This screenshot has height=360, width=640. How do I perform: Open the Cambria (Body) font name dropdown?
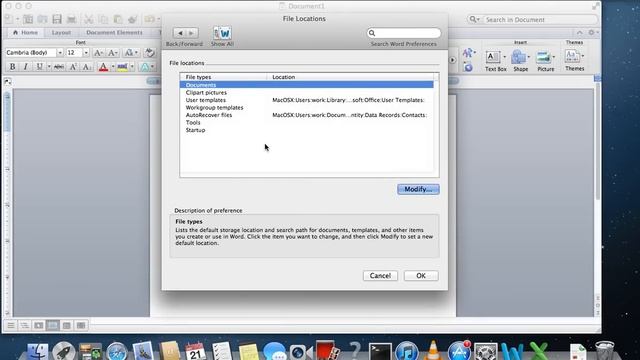pyautogui.click(x=60, y=53)
